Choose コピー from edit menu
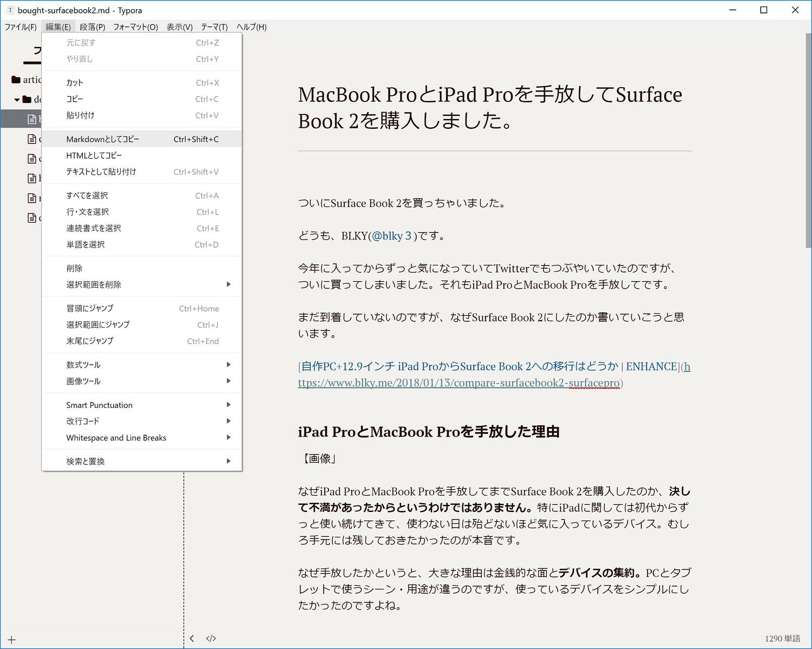Viewport: 812px width, 649px height. coord(142,99)
